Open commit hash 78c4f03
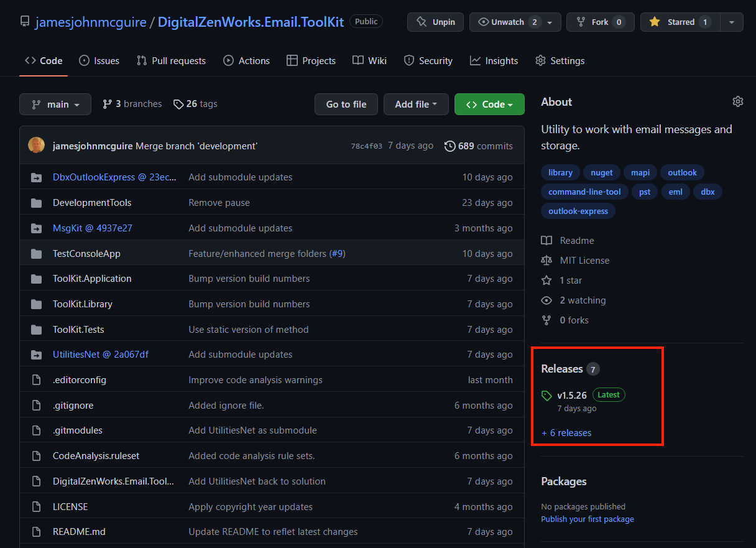Viewport: 756px width, 548px height. click(x=366, y=146)
